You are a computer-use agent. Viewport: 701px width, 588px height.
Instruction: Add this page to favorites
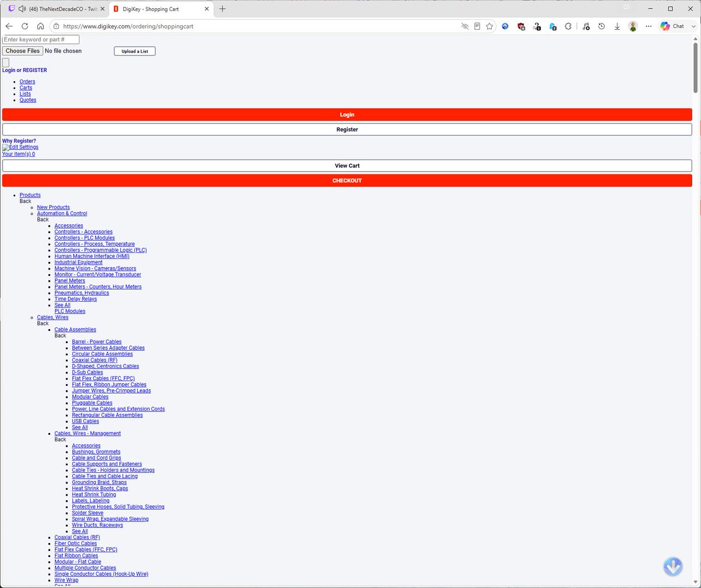[490, 26]
